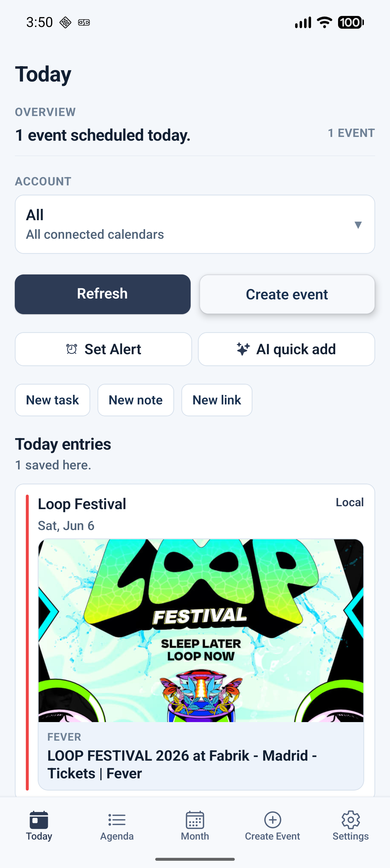Click the Refresh button

(x=103, y=294)
